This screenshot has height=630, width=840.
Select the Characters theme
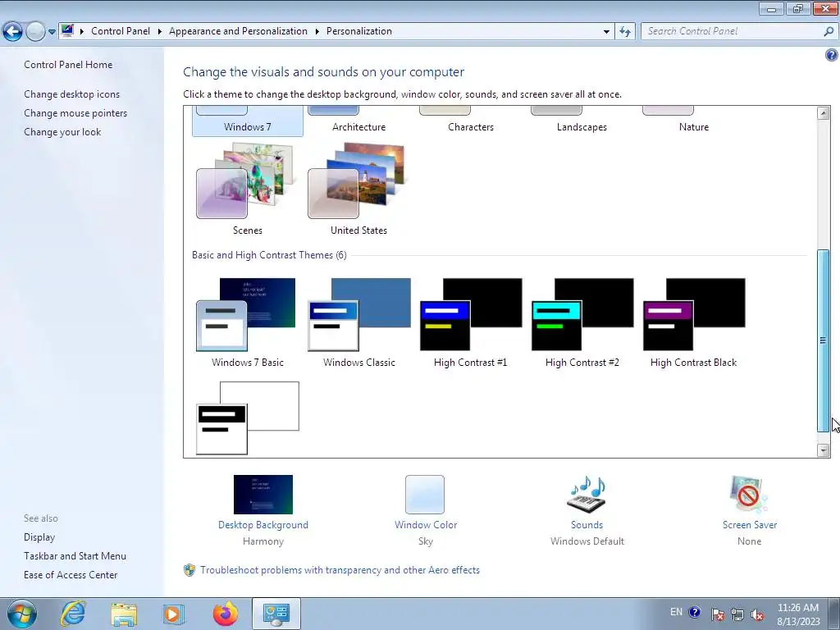pyautogui.click(x=471, y=127)
